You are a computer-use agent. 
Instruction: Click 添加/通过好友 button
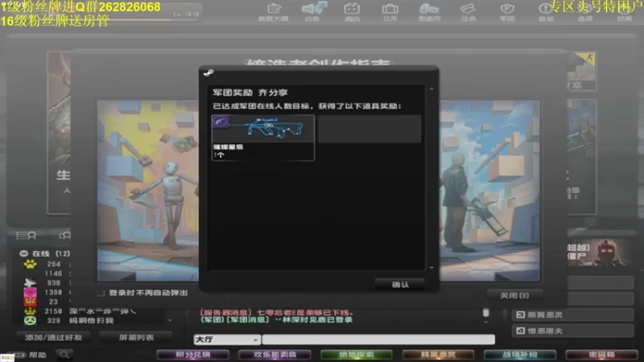(53, 337)
